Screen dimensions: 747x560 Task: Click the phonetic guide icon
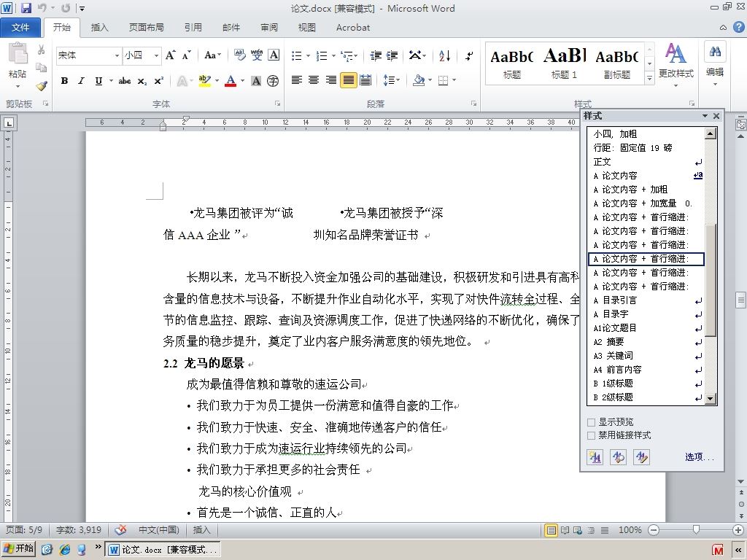[257, 55]
